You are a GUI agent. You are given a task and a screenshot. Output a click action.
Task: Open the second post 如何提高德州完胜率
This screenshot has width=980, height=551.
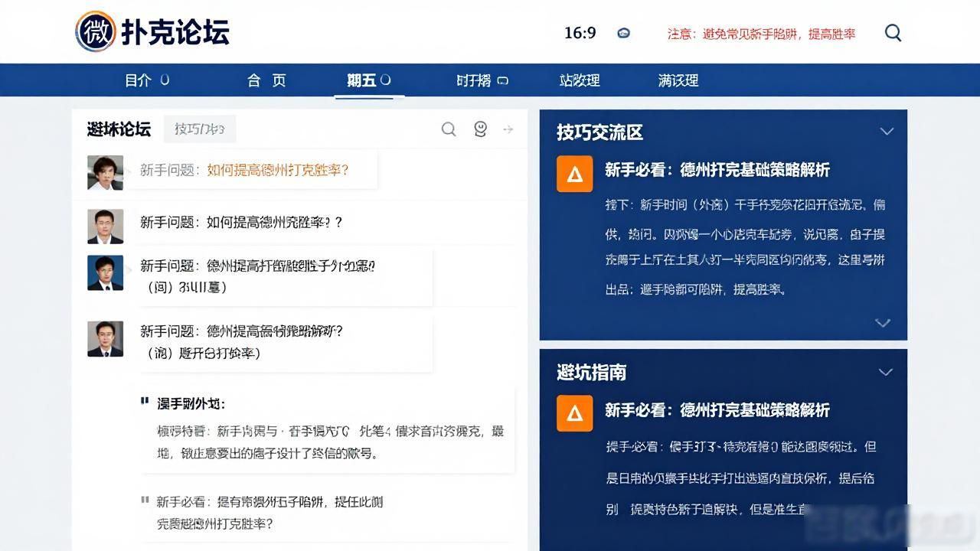click(241, 222)
